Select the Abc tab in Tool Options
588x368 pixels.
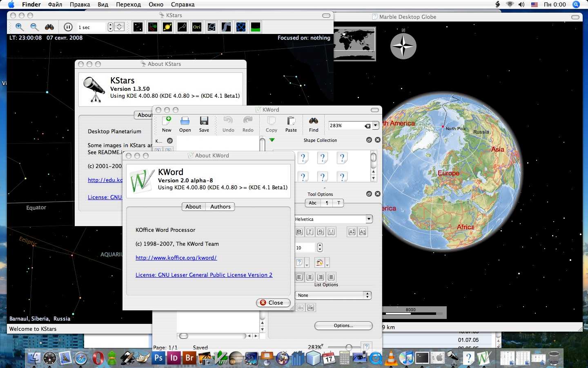tap(313, 203)
